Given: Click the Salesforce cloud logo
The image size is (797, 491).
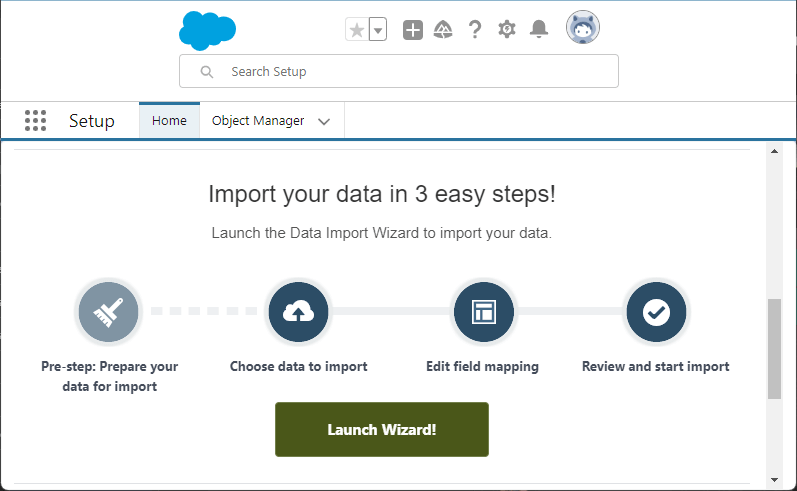Looking at the screenshot, I should (x=207, y=30).
